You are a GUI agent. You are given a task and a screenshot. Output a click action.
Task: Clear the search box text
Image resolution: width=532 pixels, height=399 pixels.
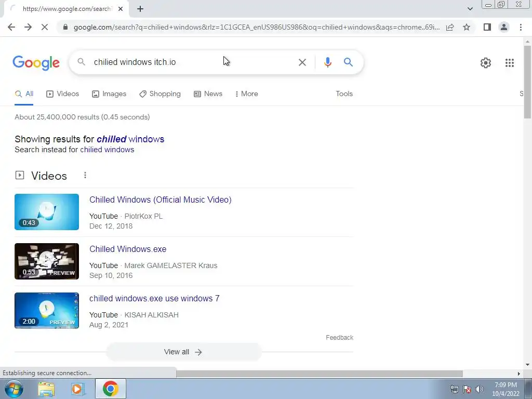[302, 62]
